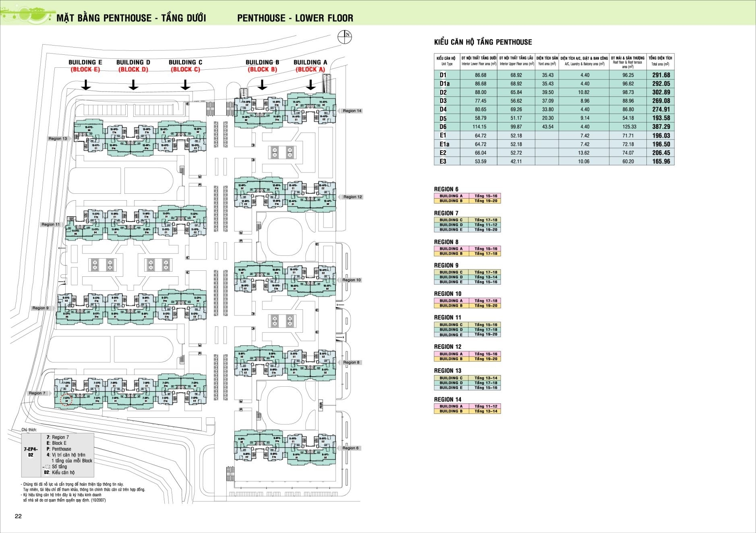This screenshot has height=533, width=756.
Task: Select the Region 6 tag on the map
Action: click(350, 448)
